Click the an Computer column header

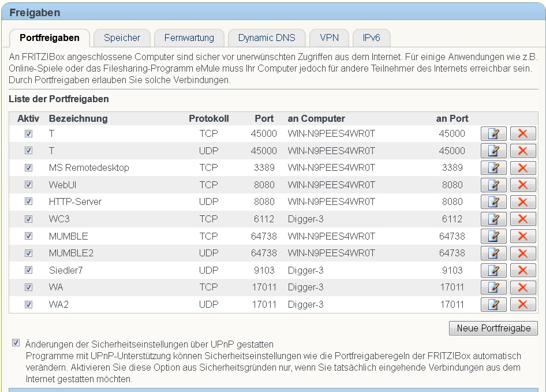316,118
